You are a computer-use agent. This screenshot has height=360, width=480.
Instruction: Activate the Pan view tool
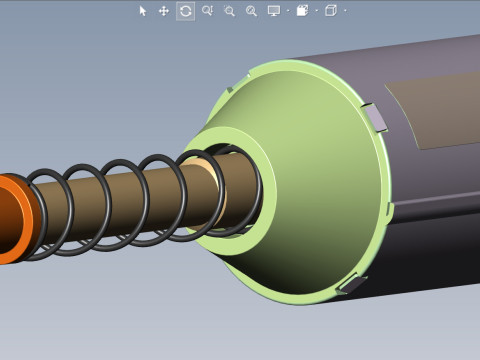click(x=164, y=11)
